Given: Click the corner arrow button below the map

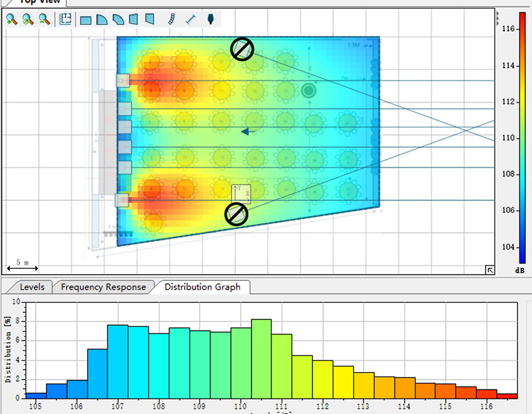Looking at the screenshot, I should (489, 270).
